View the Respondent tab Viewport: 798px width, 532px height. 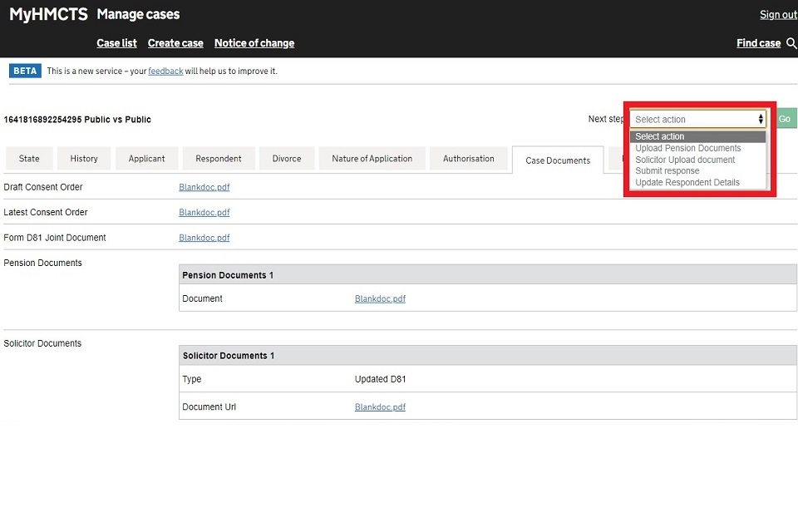pos(219,159)
